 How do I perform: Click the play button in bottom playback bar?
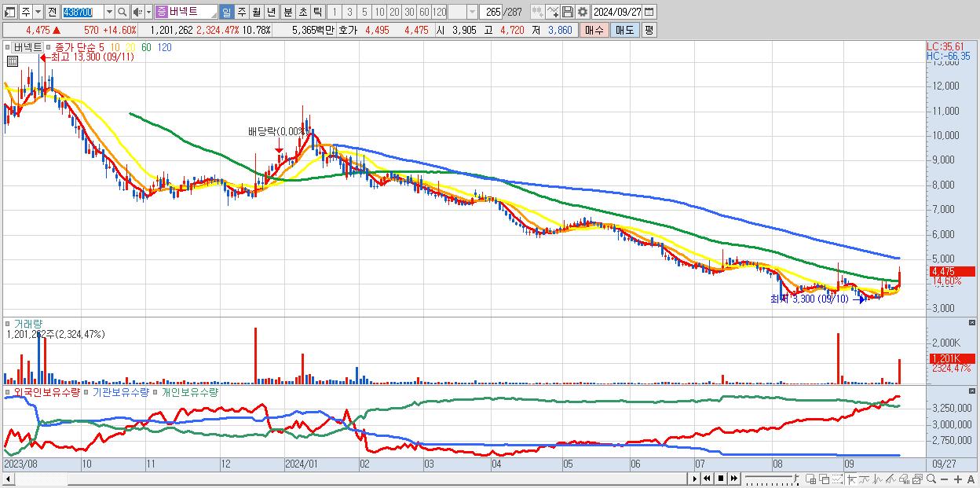(x=695, y=479)
